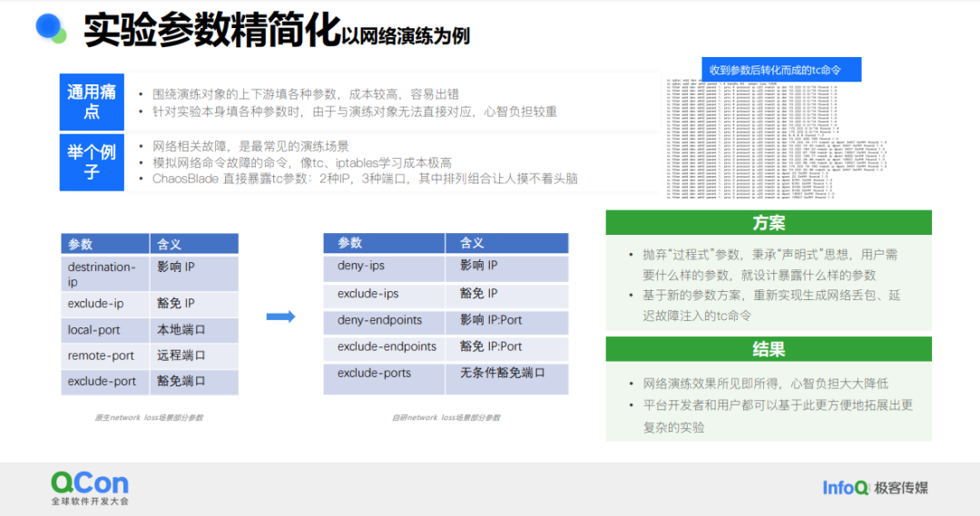Click the deny-endpoints cell

click(384, 322)
